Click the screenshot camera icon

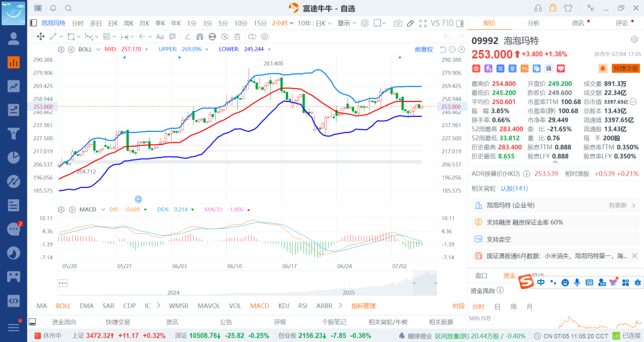pyautogui.click(x=398, y=23)
